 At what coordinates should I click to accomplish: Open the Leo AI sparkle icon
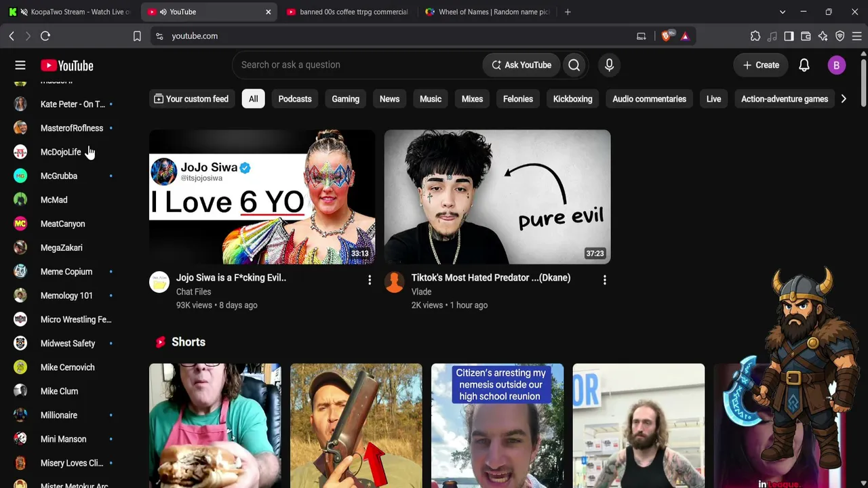[x=823, y=36]
